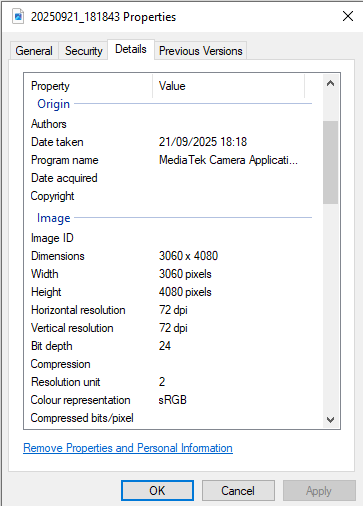Screen dimensions: 363x506
Task: Select the Compression row
Action: (x=171, y=364)
